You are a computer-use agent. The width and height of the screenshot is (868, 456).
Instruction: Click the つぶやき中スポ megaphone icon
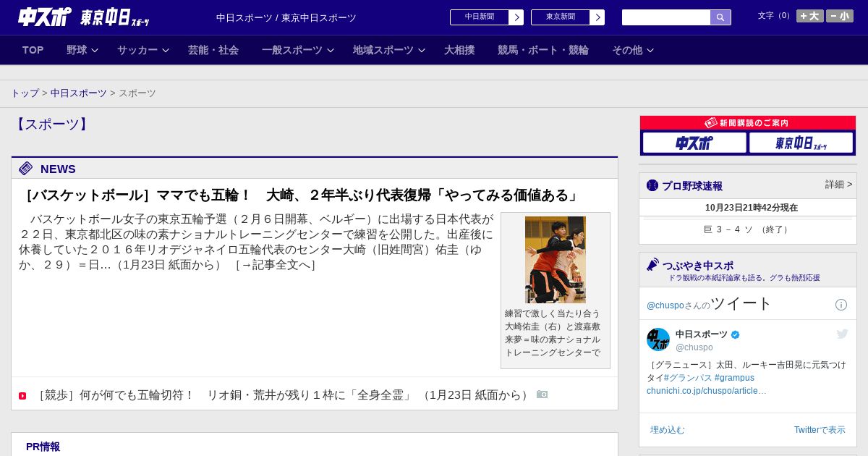(652, 265)
